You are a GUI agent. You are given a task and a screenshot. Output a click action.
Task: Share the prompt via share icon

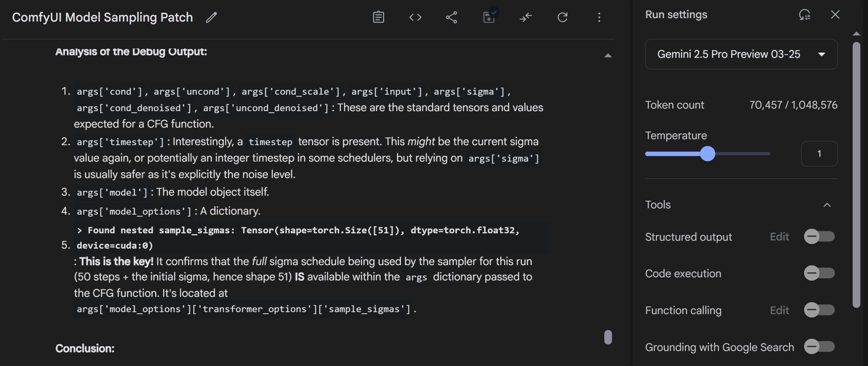point(452,17)
